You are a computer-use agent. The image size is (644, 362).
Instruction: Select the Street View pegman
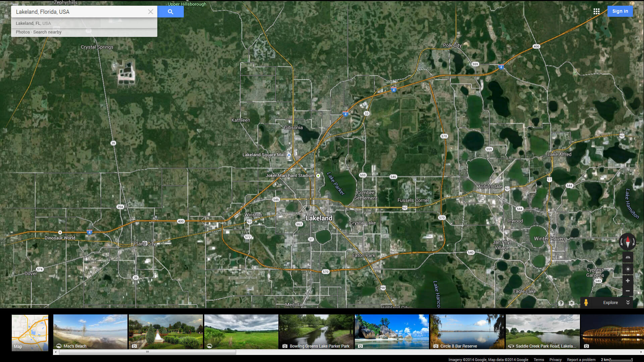tap(586, 302)
